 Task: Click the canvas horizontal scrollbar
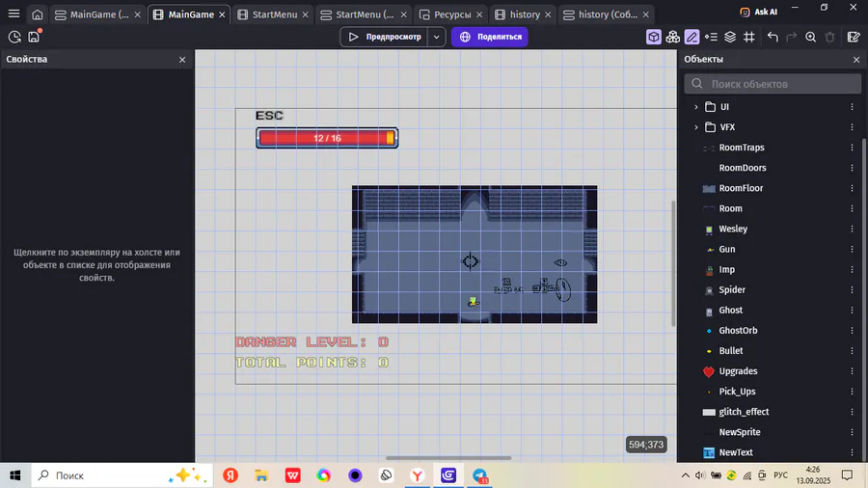click(448, 458)
